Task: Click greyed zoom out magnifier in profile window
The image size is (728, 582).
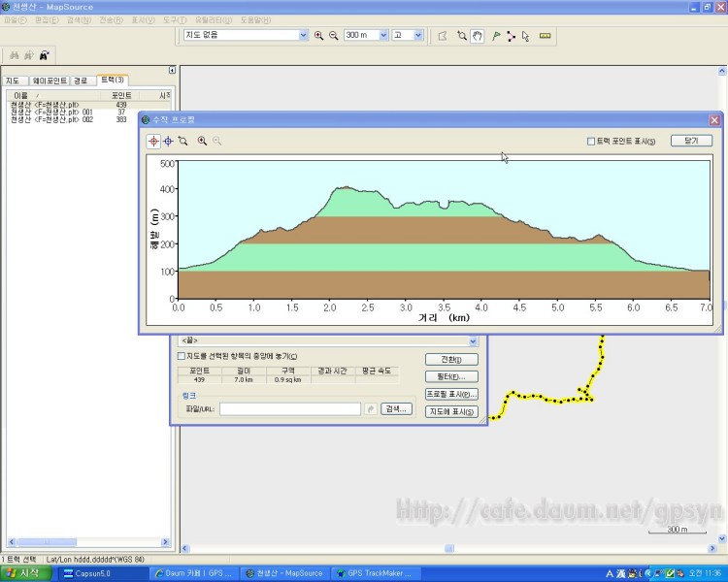Action: point(216,141)
